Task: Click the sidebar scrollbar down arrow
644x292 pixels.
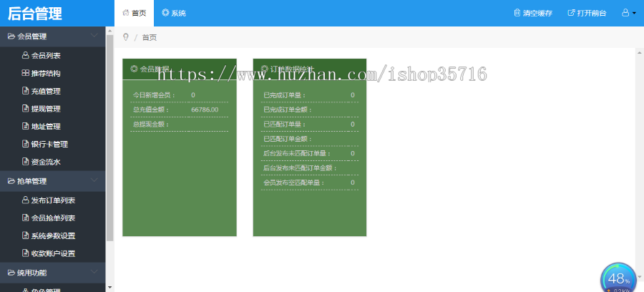Action: [x=109, y=287]
